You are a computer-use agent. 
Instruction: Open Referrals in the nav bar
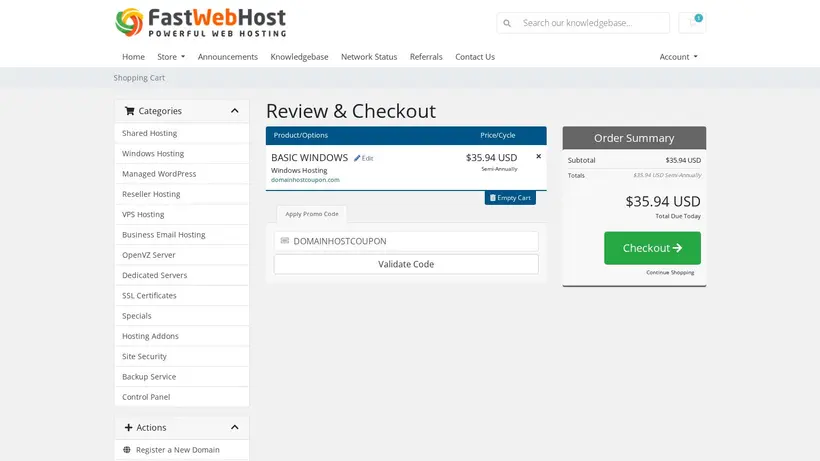[x=426, y=56]
